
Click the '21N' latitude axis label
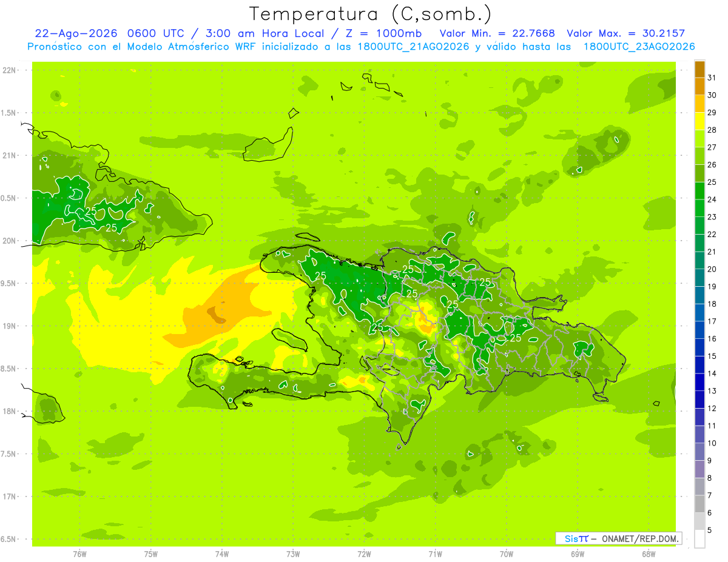click(x=9, y=155)
